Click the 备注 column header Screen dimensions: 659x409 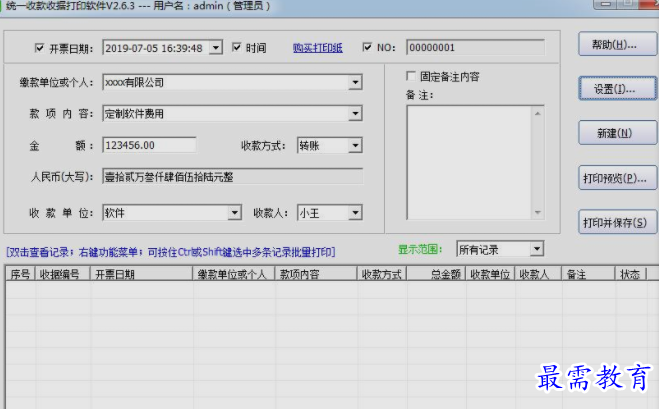click(x=588, y=274)
